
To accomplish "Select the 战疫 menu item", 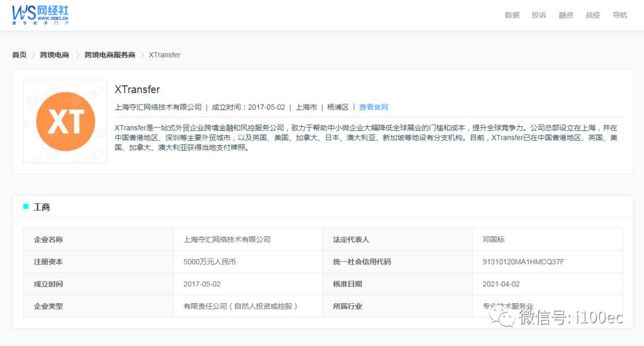I will pyautogui.click(x=593, y=15).
